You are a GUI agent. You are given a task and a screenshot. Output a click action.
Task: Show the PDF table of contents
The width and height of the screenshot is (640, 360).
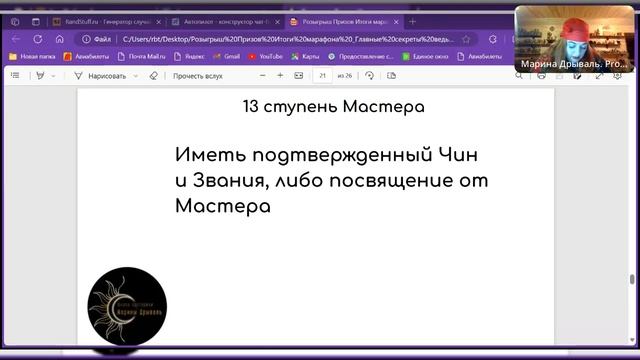[x=15, y=76]
